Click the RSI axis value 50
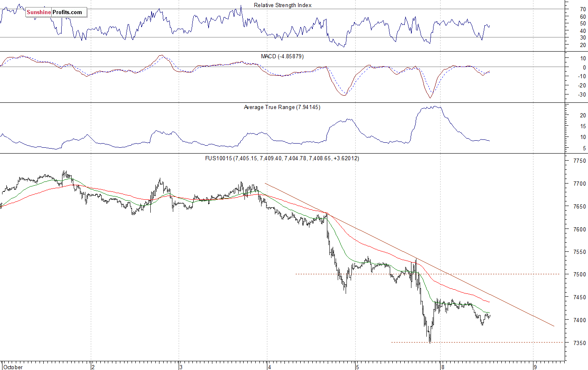The width and height of the screenshot is (588, 370). (583, 24)
